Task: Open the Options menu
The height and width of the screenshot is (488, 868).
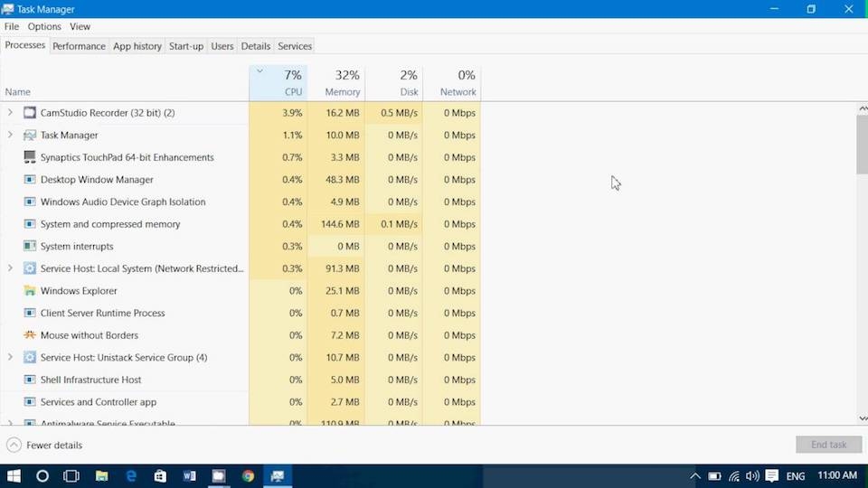Action: point(44,26)
